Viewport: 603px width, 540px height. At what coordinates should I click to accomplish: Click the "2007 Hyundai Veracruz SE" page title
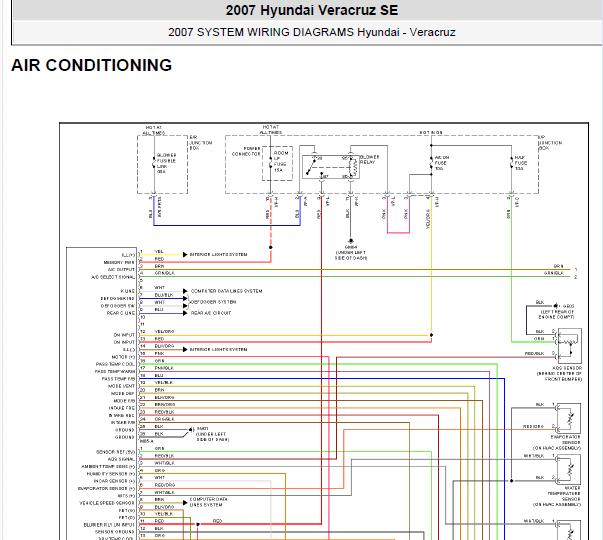[311, 10]
